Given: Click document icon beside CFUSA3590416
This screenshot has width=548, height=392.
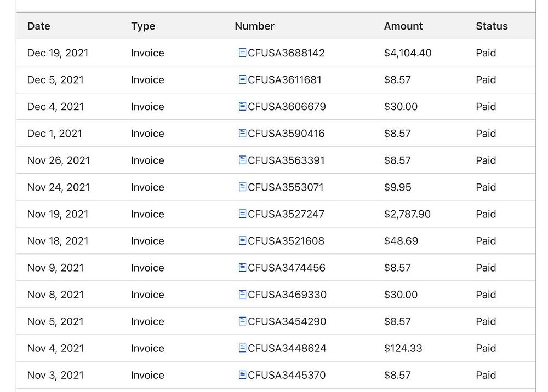Looking at the screenshot, I should click(242, 133).
